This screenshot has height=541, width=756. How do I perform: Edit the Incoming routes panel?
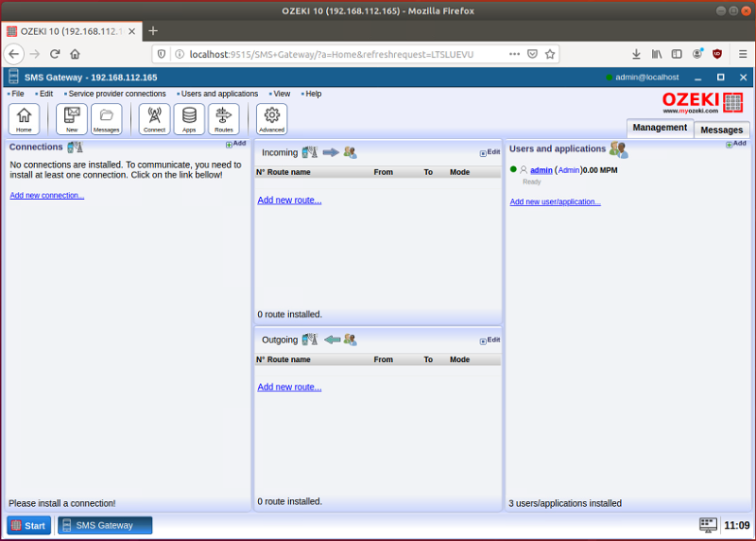pos(490,152)
